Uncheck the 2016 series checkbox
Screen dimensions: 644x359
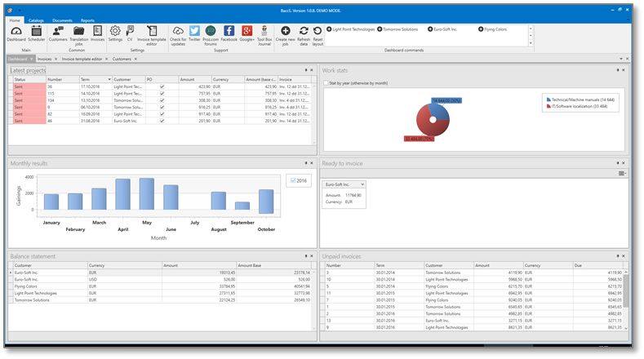(x=295, y=180)
